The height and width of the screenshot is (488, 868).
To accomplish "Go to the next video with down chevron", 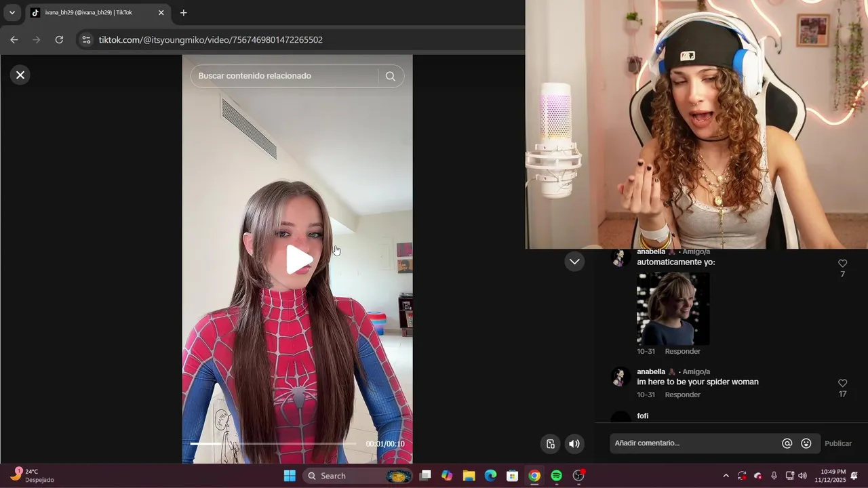I will coord(574,262).
